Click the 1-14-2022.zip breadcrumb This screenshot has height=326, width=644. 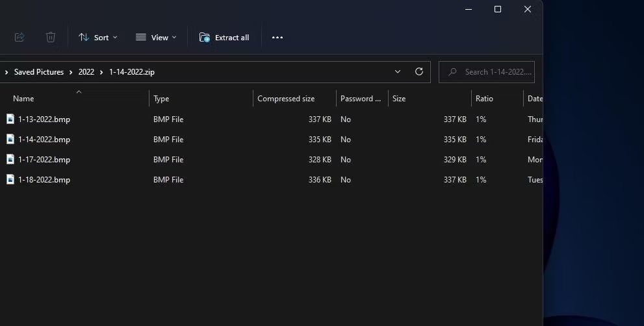click(132, 72)
